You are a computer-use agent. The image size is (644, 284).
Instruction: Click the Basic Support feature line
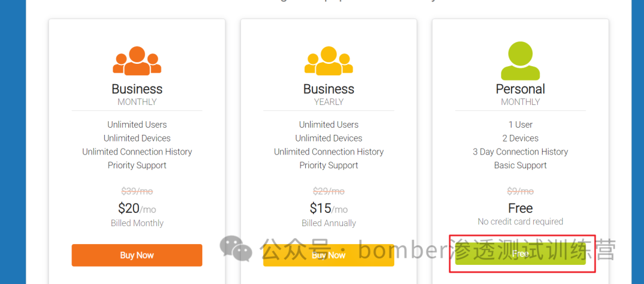point(521,165)
